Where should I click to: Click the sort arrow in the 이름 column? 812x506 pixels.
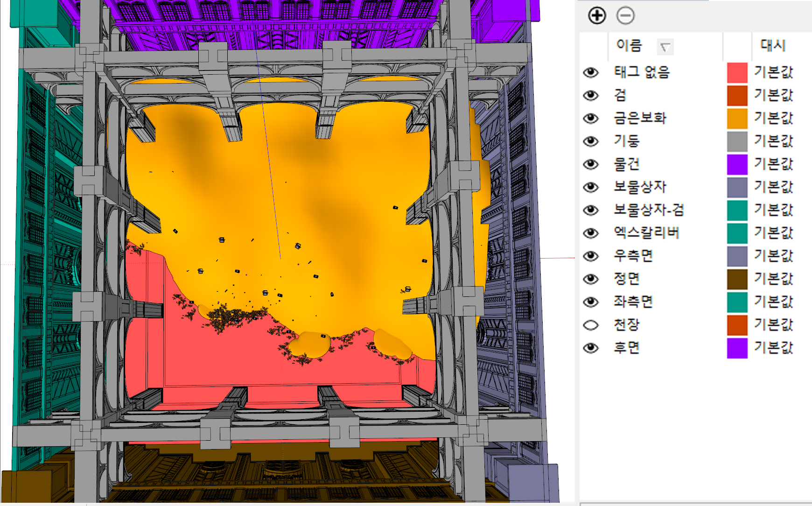point(665,47)
